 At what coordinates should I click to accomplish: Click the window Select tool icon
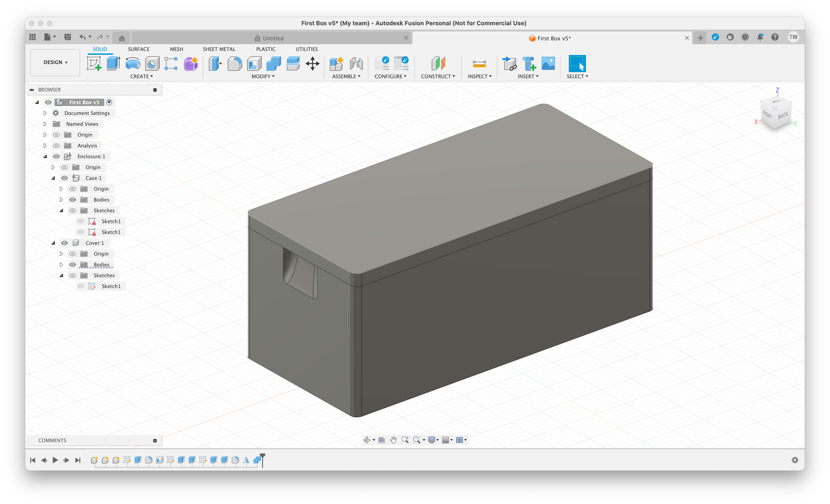click(577, 63)
